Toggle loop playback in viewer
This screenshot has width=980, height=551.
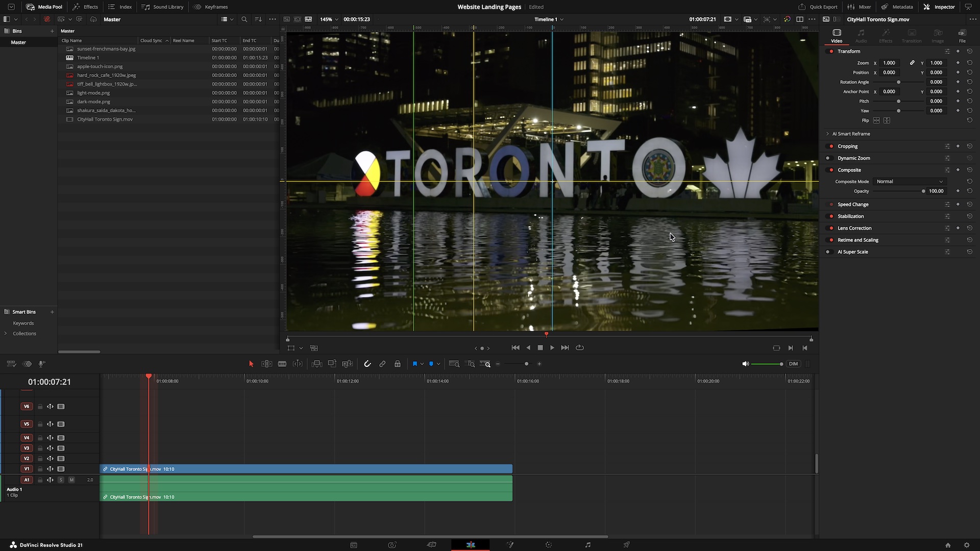point(580,347)
